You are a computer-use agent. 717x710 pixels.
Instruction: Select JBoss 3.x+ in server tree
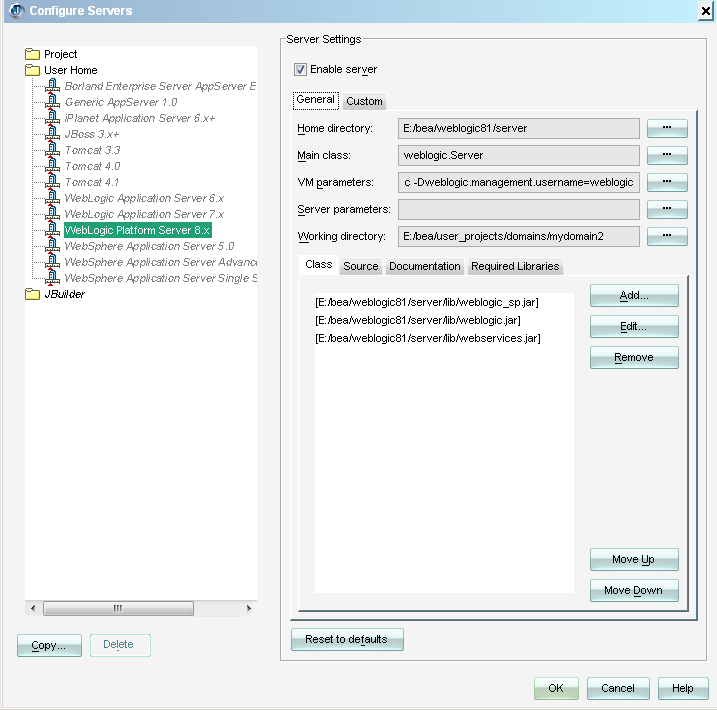(x=92, y=134)
